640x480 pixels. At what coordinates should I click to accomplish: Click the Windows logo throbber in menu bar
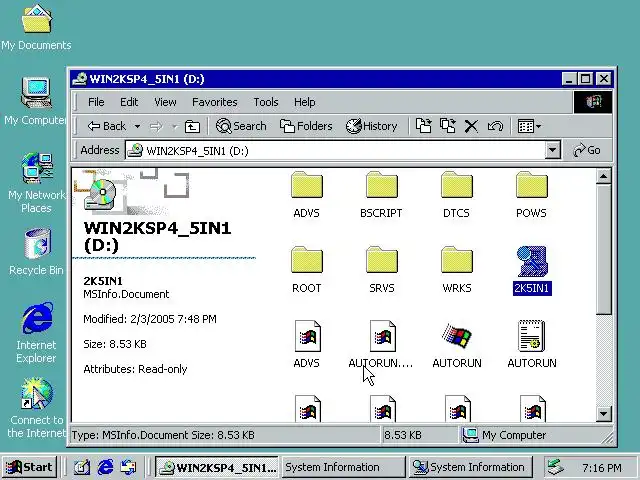tap(593, 102)
